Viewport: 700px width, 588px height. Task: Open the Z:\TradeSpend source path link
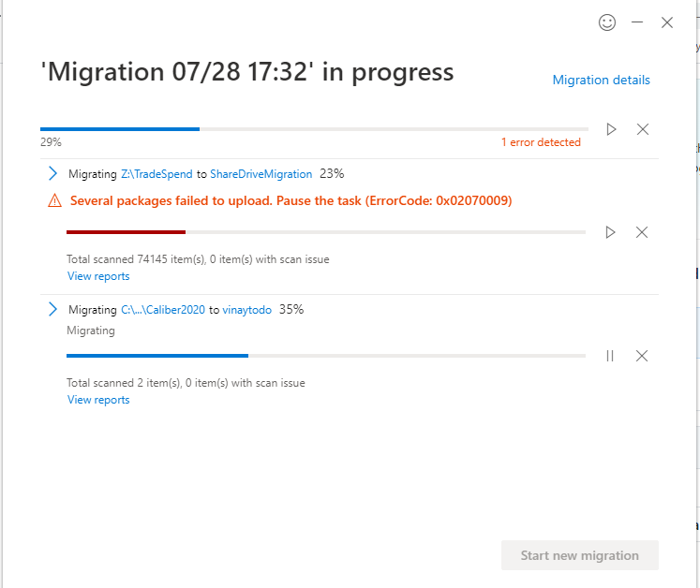click(x=156, y=173)
